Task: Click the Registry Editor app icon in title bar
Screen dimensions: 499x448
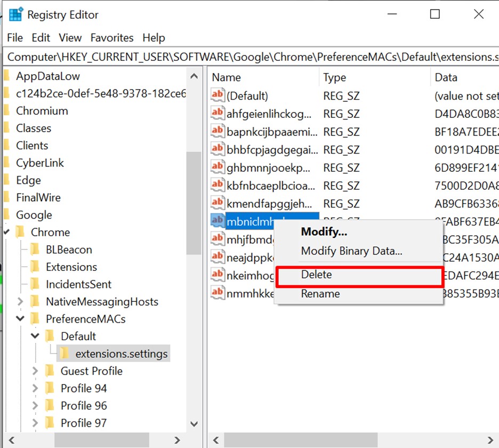Action: click(15, 14)
